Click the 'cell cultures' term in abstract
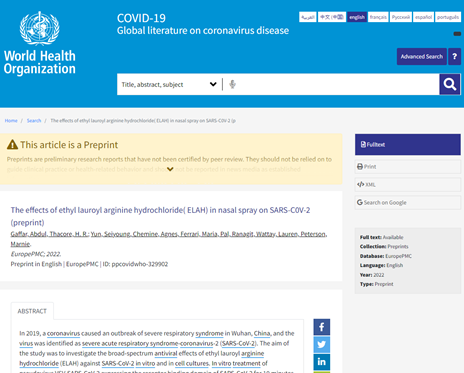Image resolution: width=464 pixels, height=373 pixels. pyautogui.click(x=192, y=363)
